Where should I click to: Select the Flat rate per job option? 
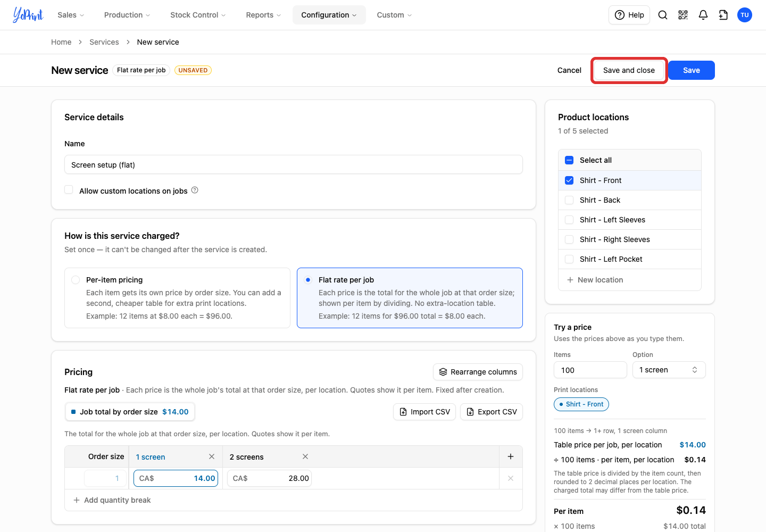coord(410,298)
